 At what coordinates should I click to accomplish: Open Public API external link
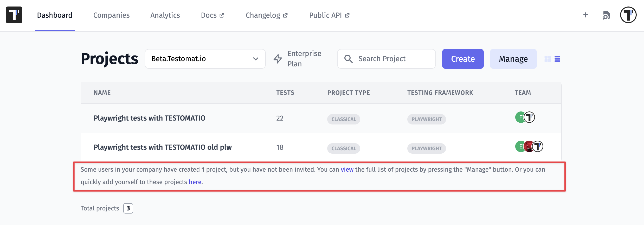pyautogui.click(x=329, y=15)
